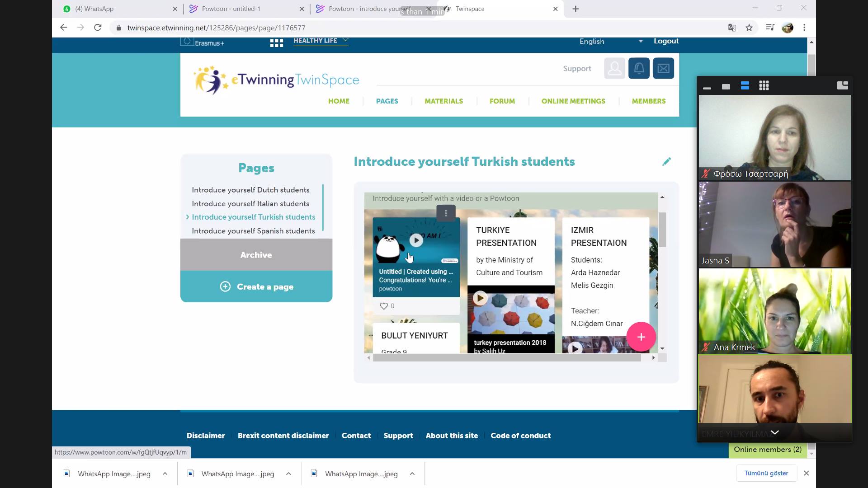Close the downloads bar
This screenshot has width=868, height=488.
click(x=806, y=473)
